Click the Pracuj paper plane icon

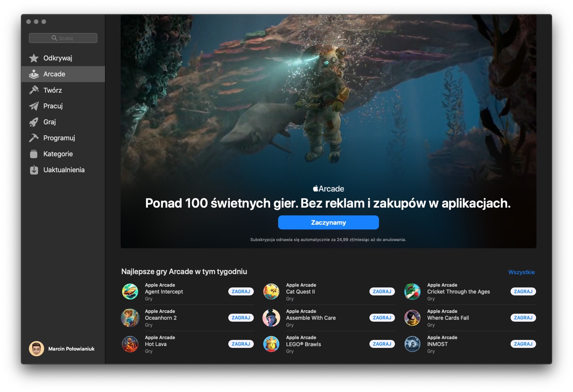tap(34, 106)
